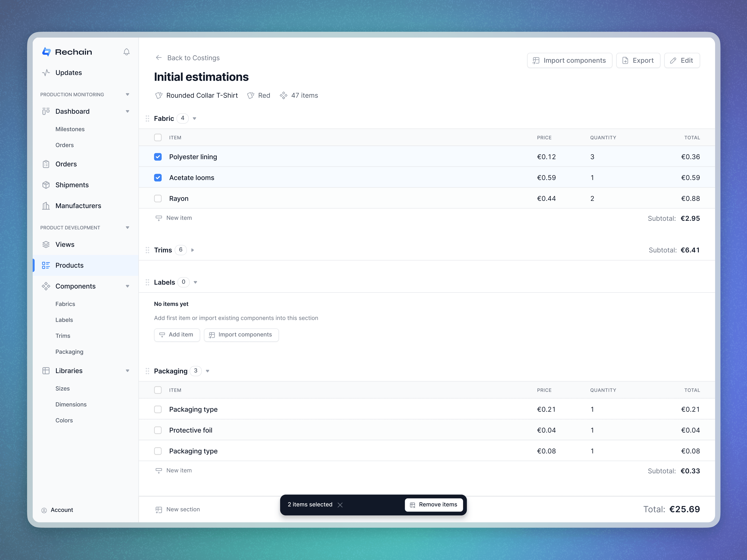Select the Manufacturers building icon
The image size is (747, 560).
[x=46, y=206]
